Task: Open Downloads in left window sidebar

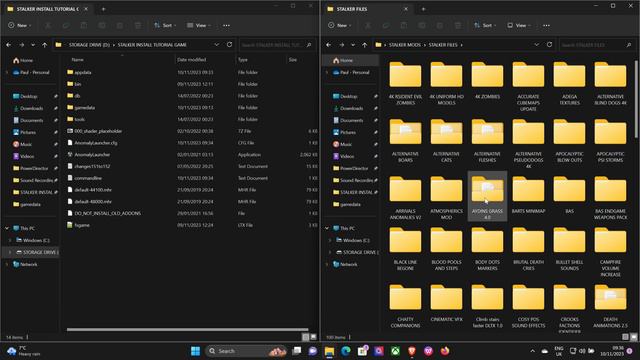Action: (x=31, y=109)
